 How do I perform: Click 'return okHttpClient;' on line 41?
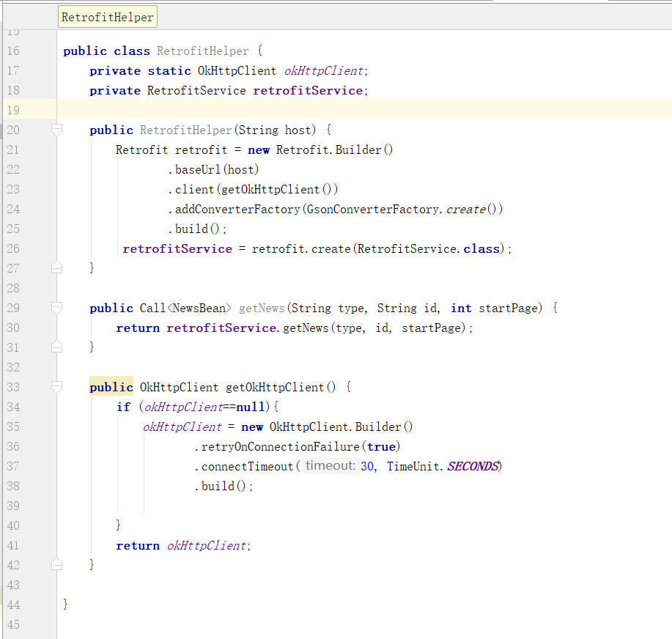point(183,546)
